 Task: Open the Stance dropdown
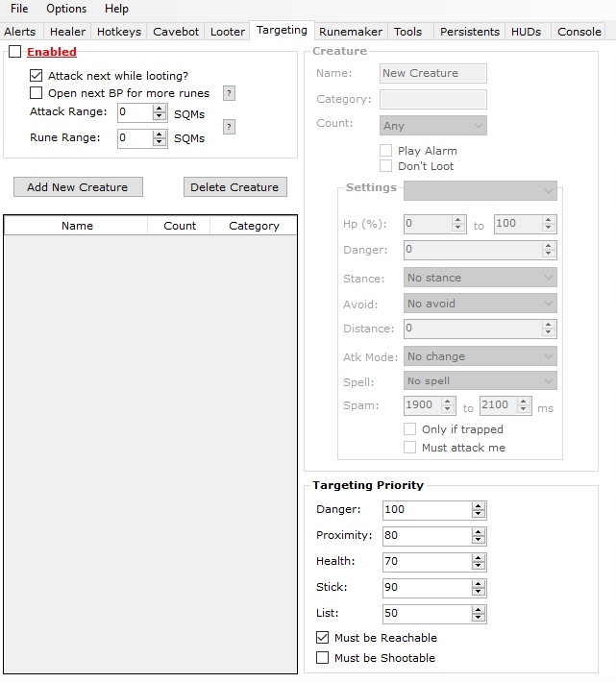click(480, 278)
